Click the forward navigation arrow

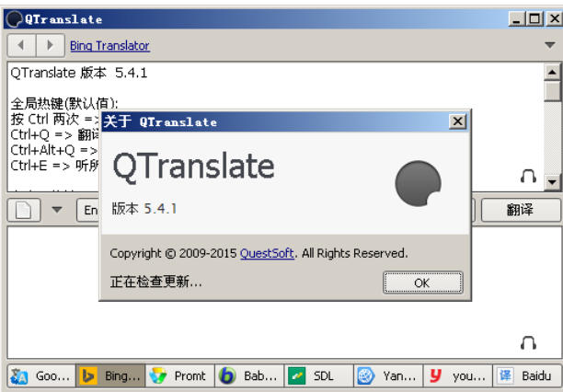(x=51, y=45)
